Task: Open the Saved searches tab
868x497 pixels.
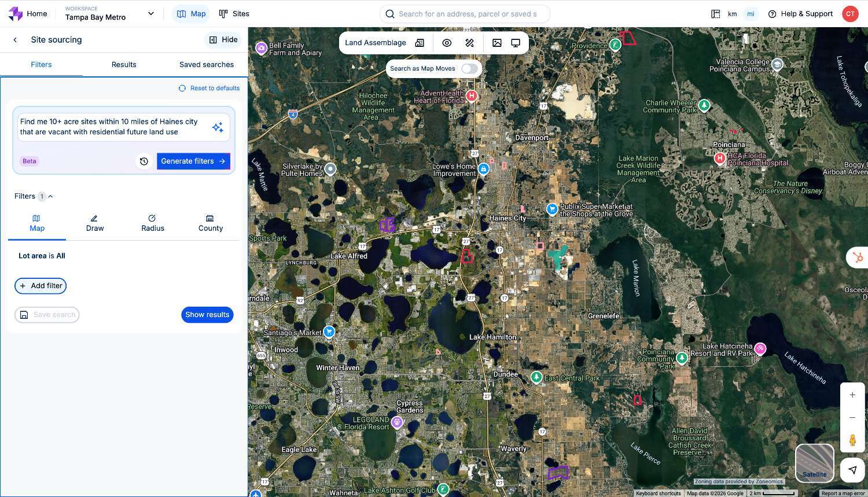Action: pos(207,65)
